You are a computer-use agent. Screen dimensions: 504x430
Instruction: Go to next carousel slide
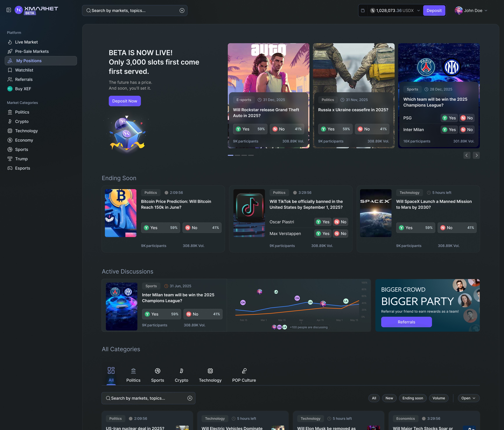476,155
